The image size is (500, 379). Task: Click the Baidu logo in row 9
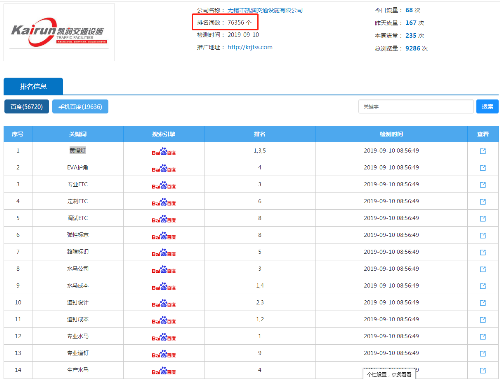click(x=164, y=286)
